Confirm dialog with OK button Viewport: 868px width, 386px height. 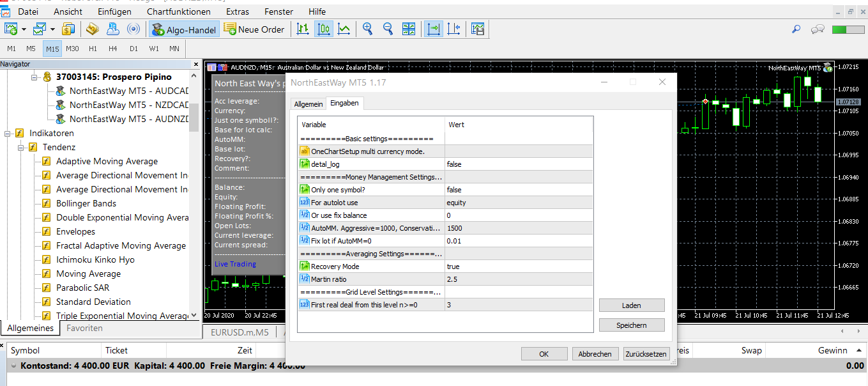click(x=544, y=353)
